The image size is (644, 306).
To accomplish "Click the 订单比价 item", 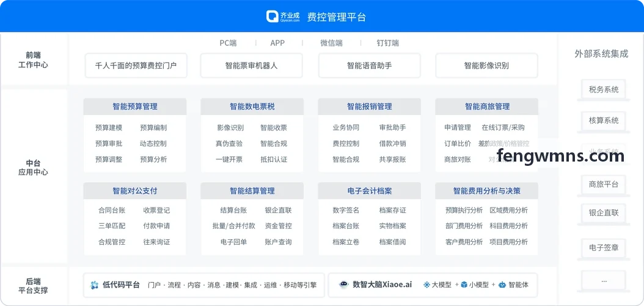I will (x=458, y=144).
